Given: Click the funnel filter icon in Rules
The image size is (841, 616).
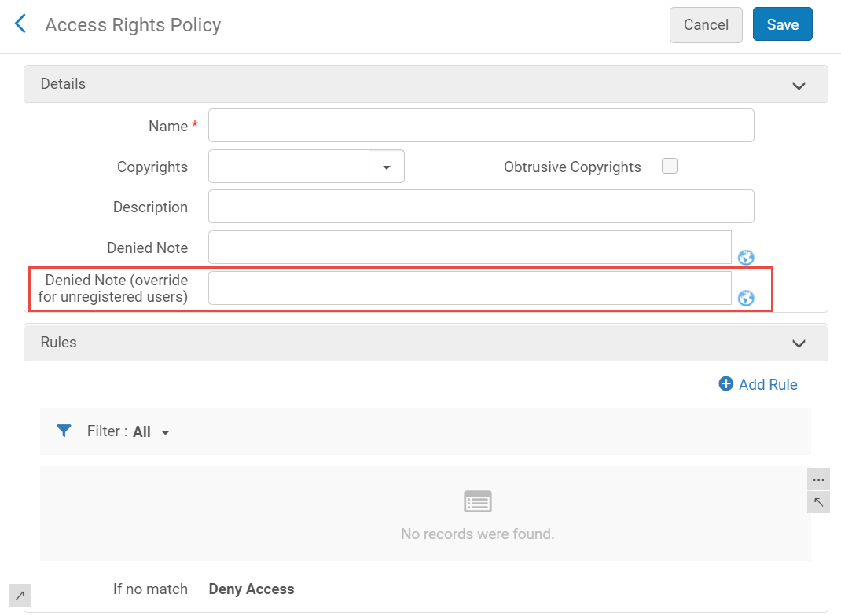Looking at the screenshot, I should tap(64, 431).
